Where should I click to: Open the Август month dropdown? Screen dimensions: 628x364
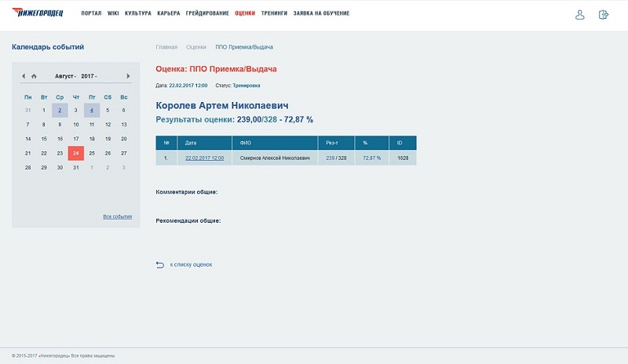tap(65, 76)
